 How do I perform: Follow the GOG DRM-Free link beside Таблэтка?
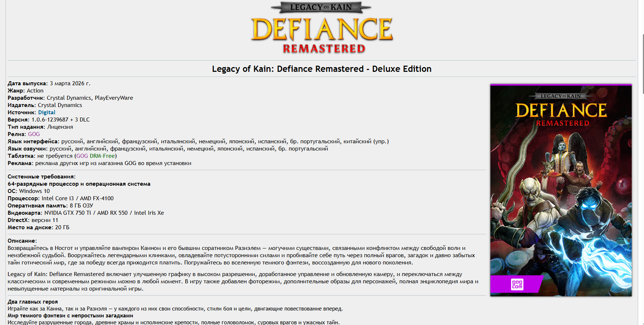(95, 156)
